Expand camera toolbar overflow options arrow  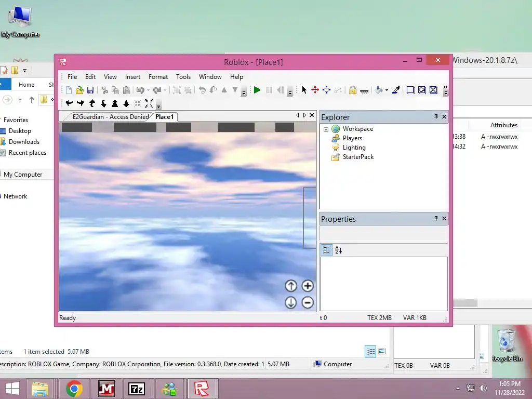point(158,105)
